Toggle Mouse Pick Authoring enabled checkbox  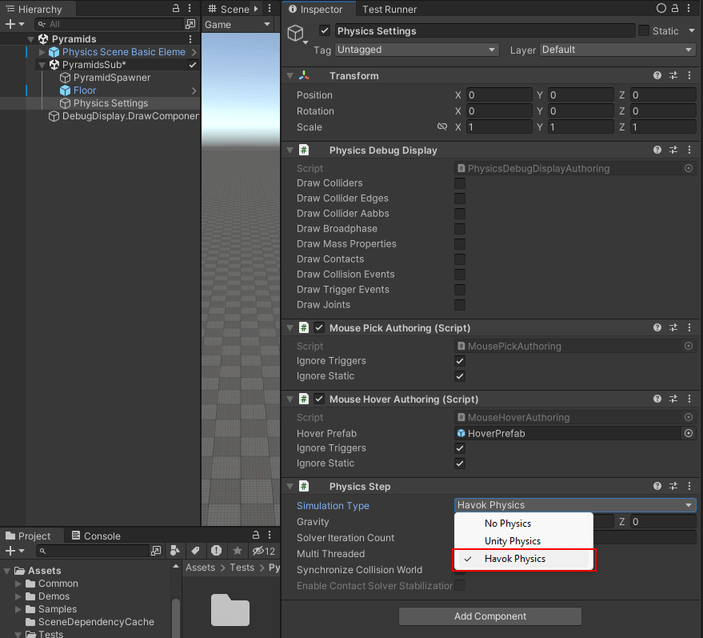pyautogui.click(x=319, y=328)
